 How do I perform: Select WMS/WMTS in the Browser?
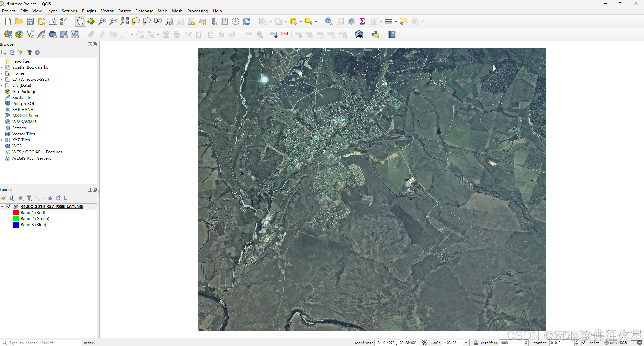[x=25, y=122]
